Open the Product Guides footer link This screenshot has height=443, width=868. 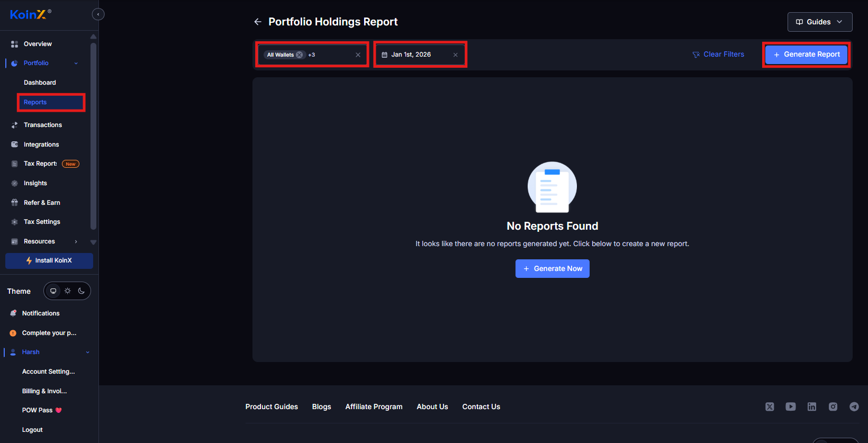pyautogui.click(x=272, y=406)
